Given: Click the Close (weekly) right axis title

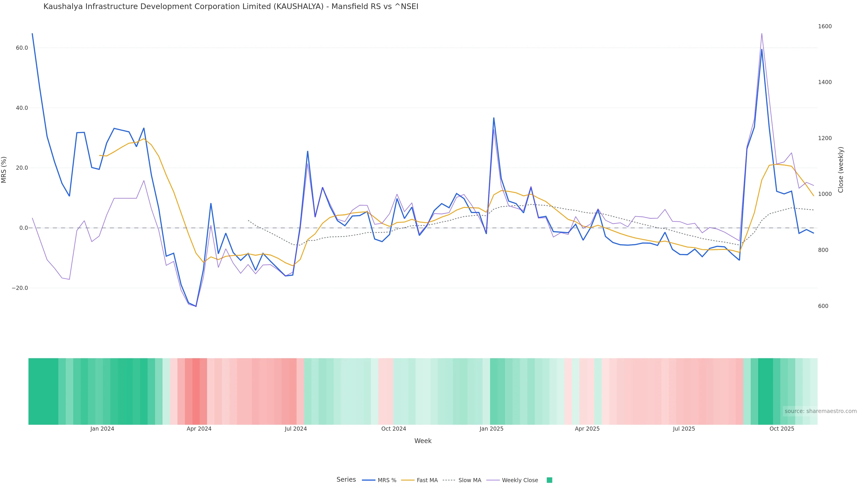Looking at the screenshot, I should coord(841,170).
